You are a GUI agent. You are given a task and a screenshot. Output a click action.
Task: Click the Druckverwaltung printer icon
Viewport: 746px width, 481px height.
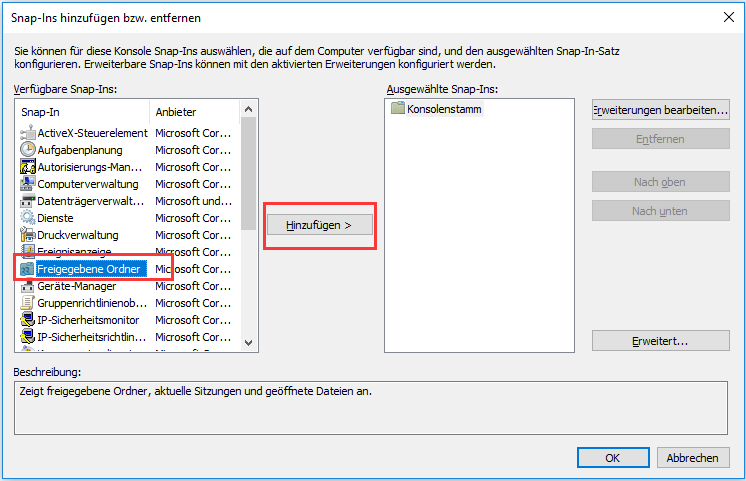28,235
